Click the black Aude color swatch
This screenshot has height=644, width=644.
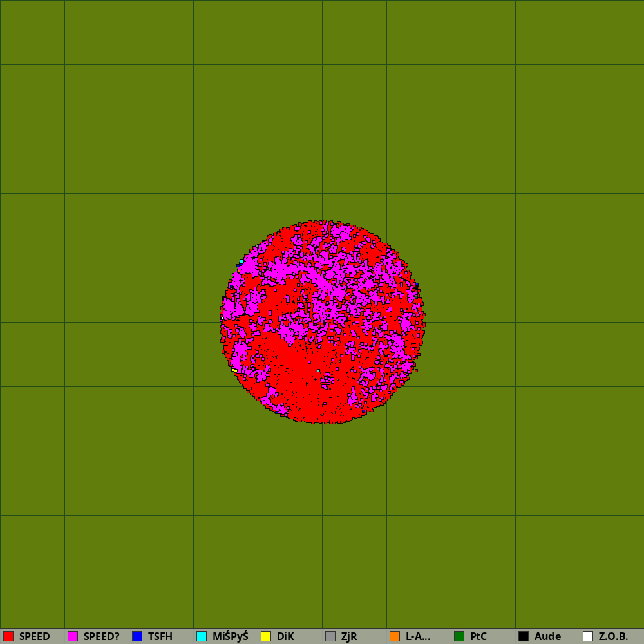(x=524, y=636)
